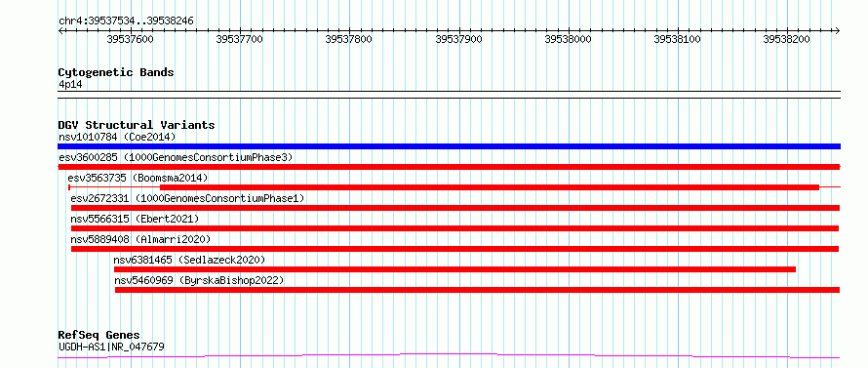Click the left arrowhead of the ruler
This screenshot has height=368, width=868.
(x=60, y=30)
